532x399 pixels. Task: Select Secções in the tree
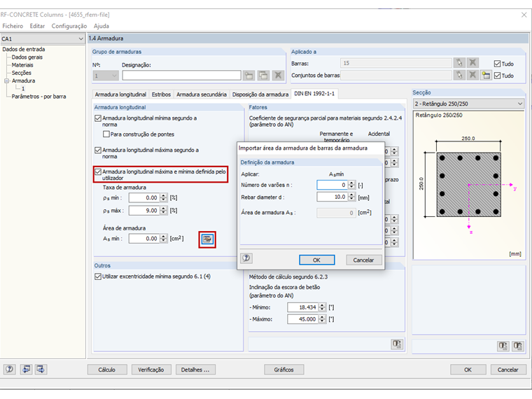[22, 73]
